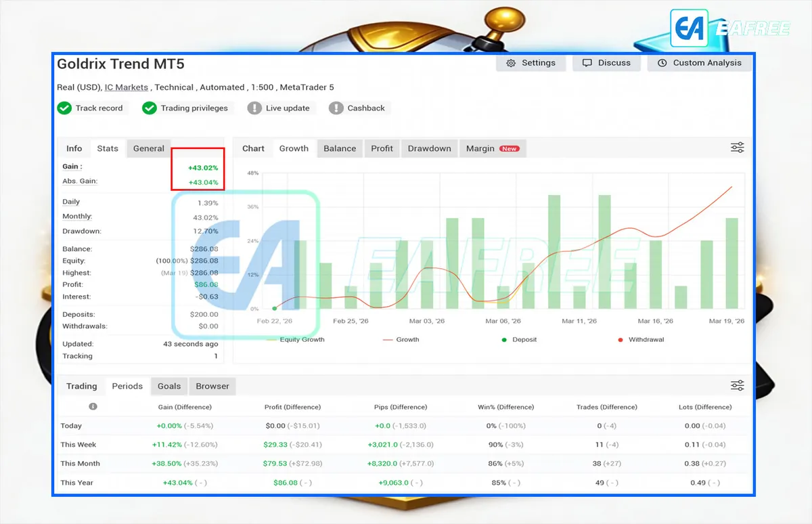This screenshot has height=524, width=812.
Task: Open Custom Analysis
Action: tap(699, 63)
